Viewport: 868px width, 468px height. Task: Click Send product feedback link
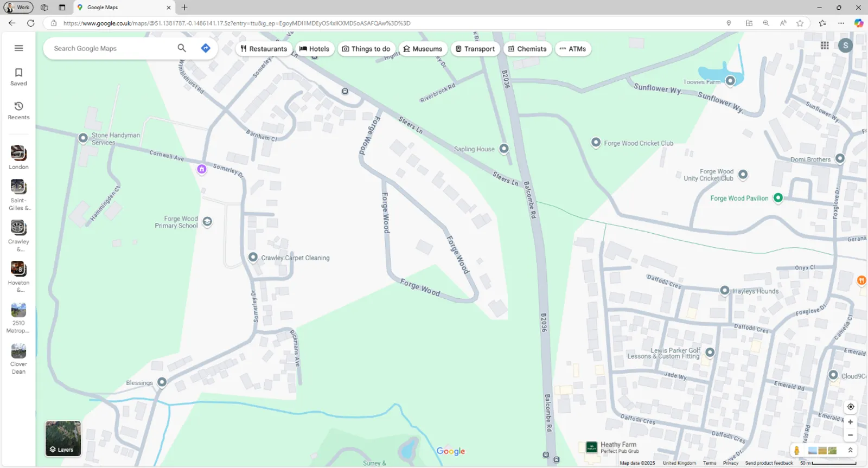(x=769, y=463)
